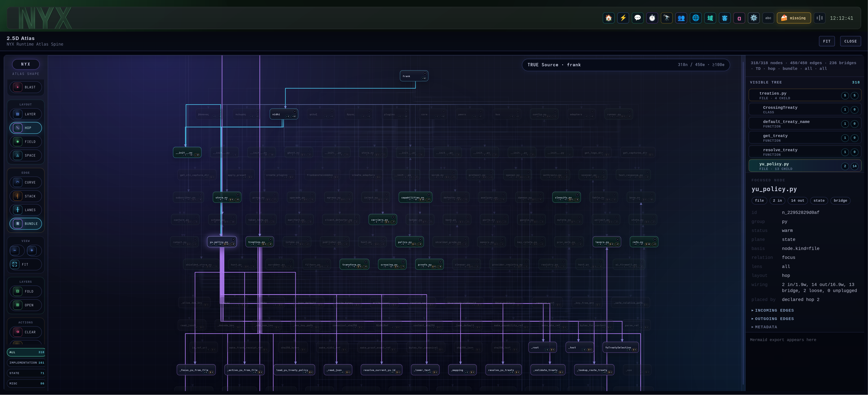868x395 pixels.
Task: Set edge style to LANES
Action: point(26,210)
